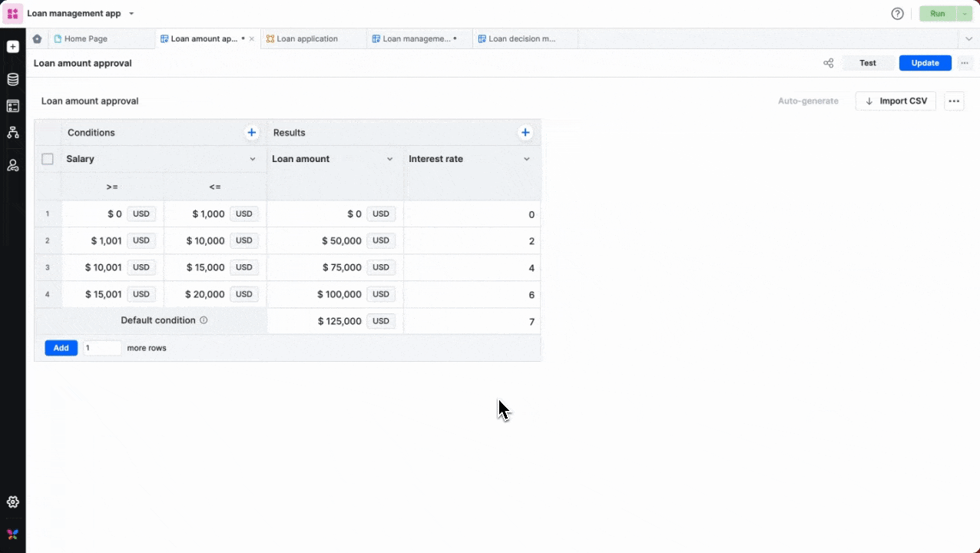Close the Loan amount approval tab
The height and width of the screenshot is (553, 980).
point(251,38)
